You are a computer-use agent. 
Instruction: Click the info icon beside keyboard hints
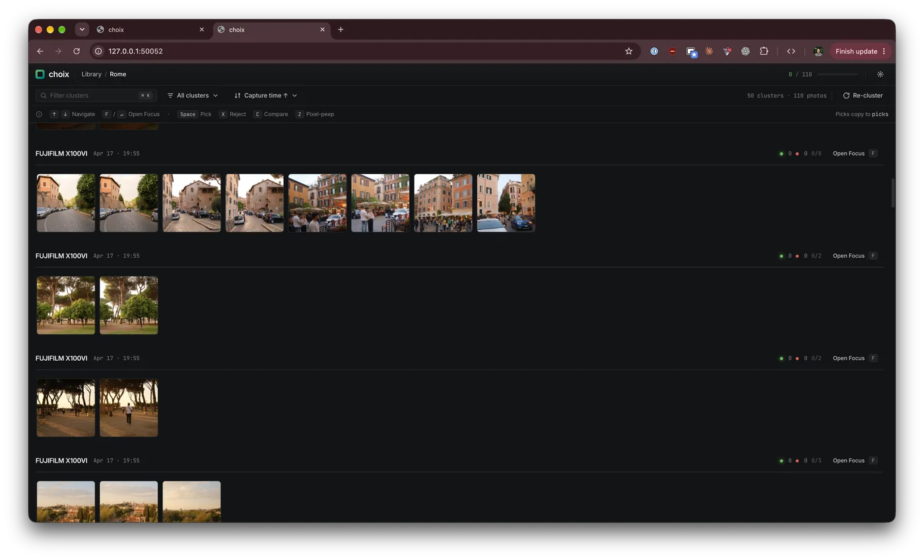click(39, 114)
